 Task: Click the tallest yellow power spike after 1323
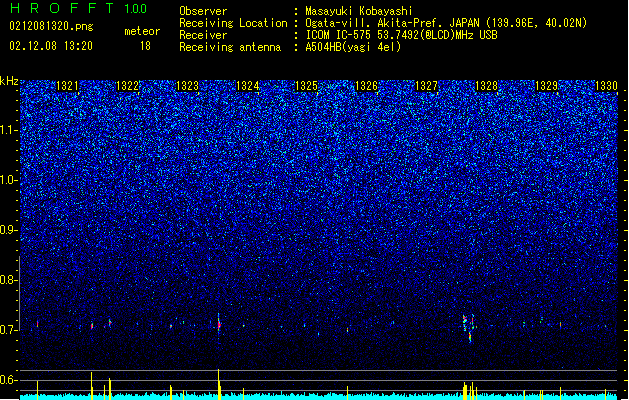coord(219,384)
